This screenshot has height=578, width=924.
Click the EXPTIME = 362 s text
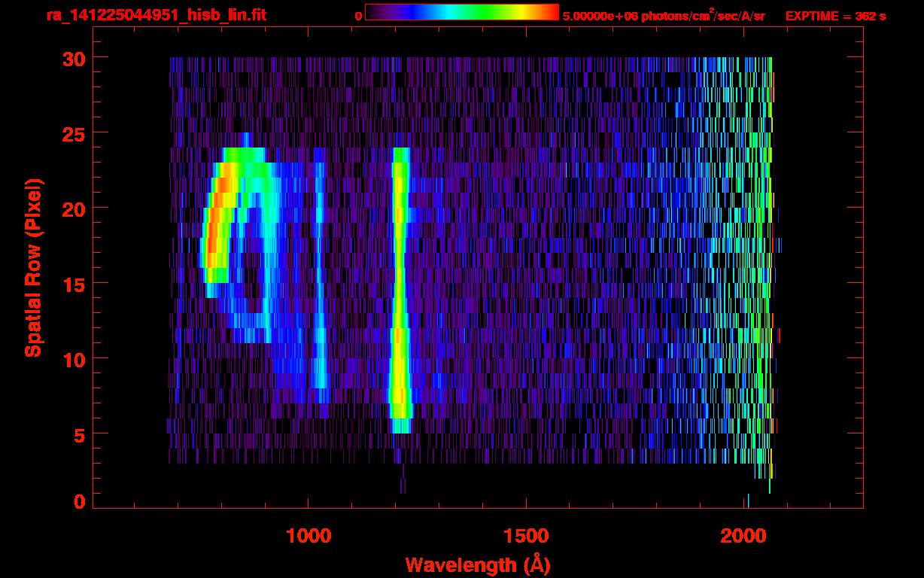point(835,16)
